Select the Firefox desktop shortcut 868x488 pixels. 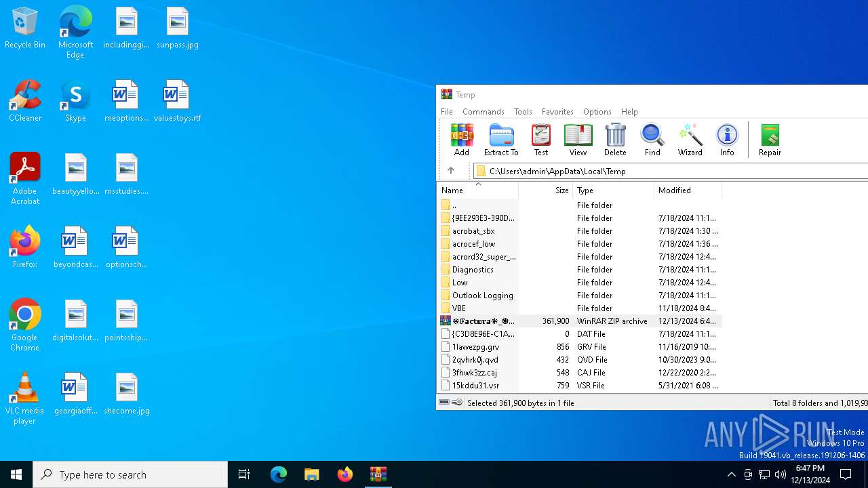pyautogui.click(x=25, y=247)
